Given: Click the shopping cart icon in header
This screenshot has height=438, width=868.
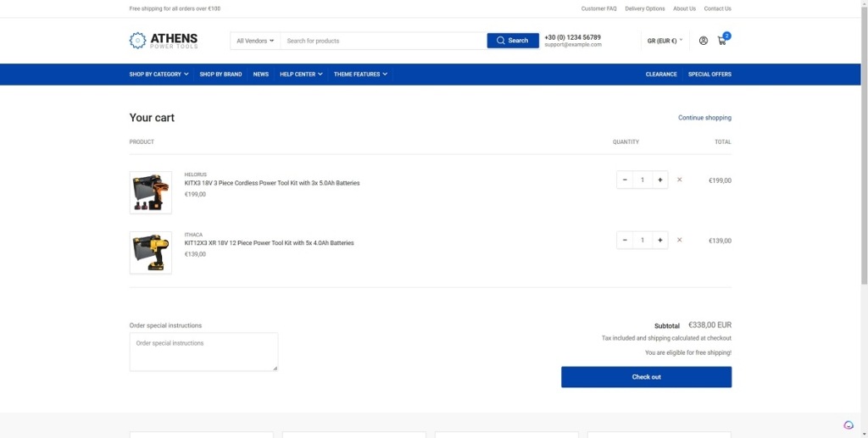Looking at the screenshot, I should tap(722, 41).
